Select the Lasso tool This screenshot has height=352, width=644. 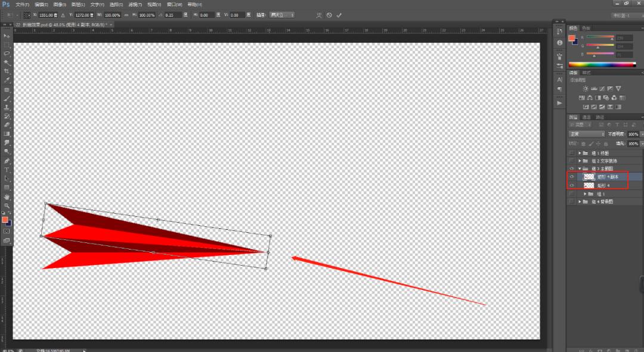pyautogui.click(x=7, y=54)
